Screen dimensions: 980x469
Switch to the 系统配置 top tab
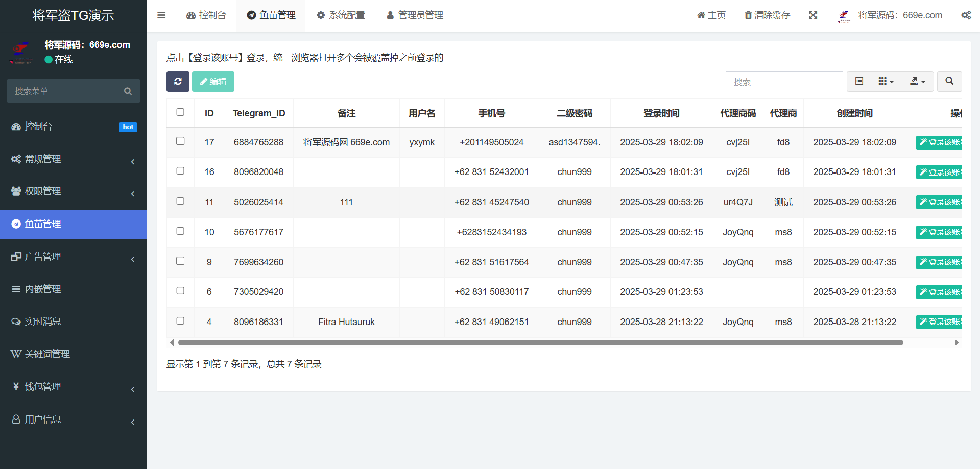click(x=341, y=15)
